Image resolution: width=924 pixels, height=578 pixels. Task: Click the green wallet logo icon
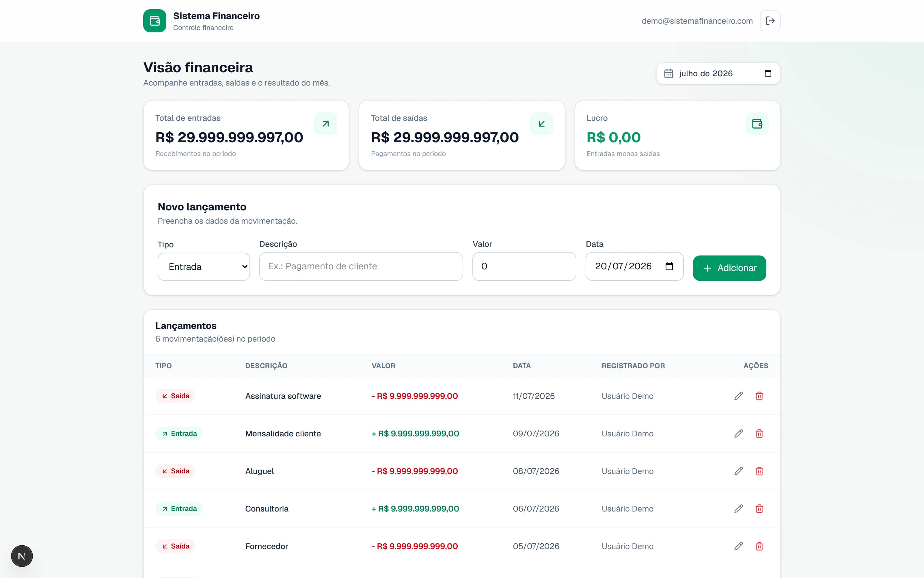tap(155, 21)
